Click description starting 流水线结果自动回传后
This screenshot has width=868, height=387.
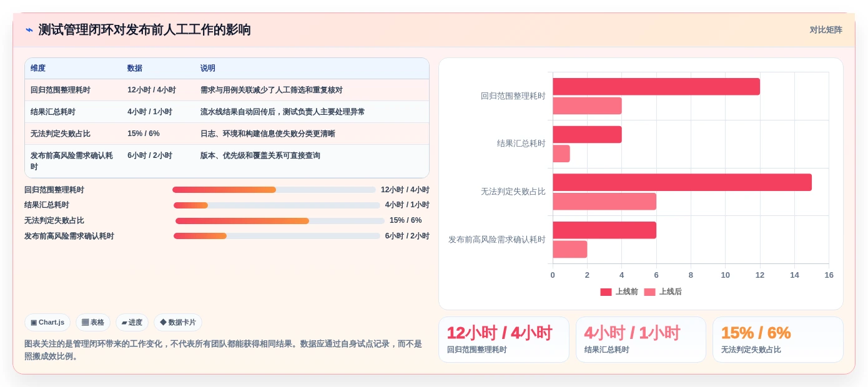pos(283,112)
